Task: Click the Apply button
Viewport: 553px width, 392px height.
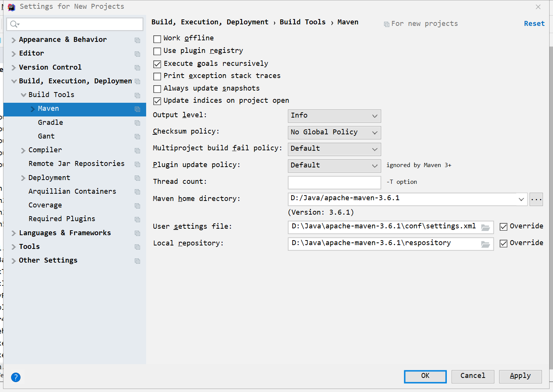Action: pyautogui.click(x=520, y=376)
